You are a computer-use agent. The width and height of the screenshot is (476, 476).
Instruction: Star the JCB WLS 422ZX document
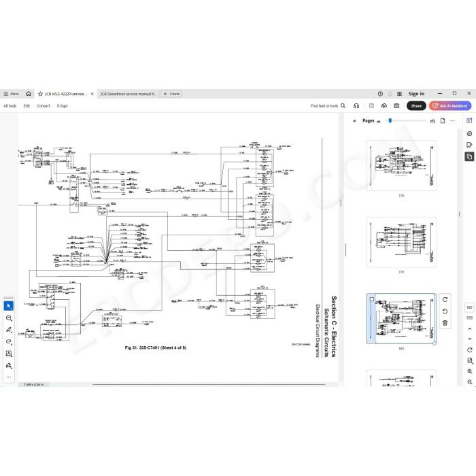click(x=40, y=94)
